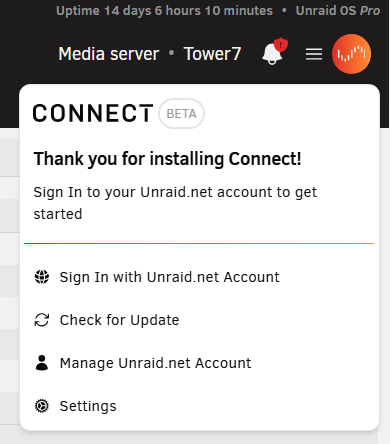
Task: Click the globe icon beside Sign In
Action: (42, 277)
